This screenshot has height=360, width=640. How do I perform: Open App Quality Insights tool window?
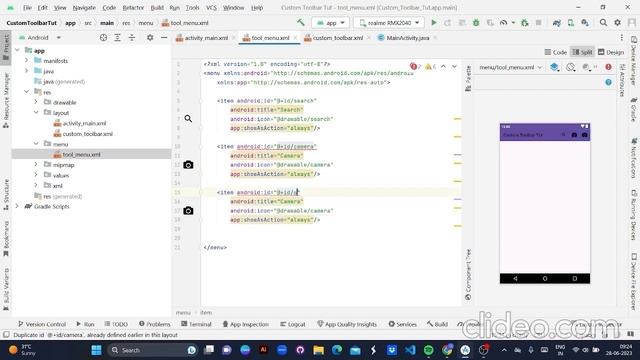click(x=347, y=324)
